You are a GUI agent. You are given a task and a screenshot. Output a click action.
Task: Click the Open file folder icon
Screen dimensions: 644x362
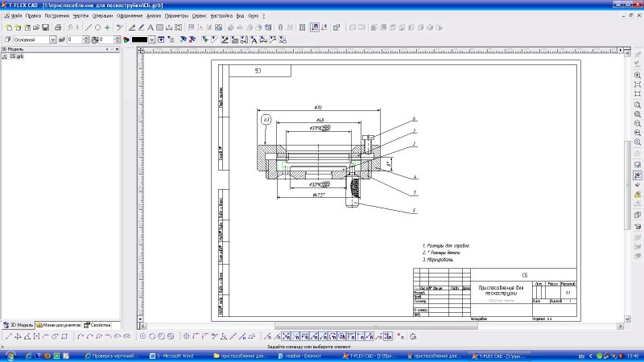coord(36,27)
